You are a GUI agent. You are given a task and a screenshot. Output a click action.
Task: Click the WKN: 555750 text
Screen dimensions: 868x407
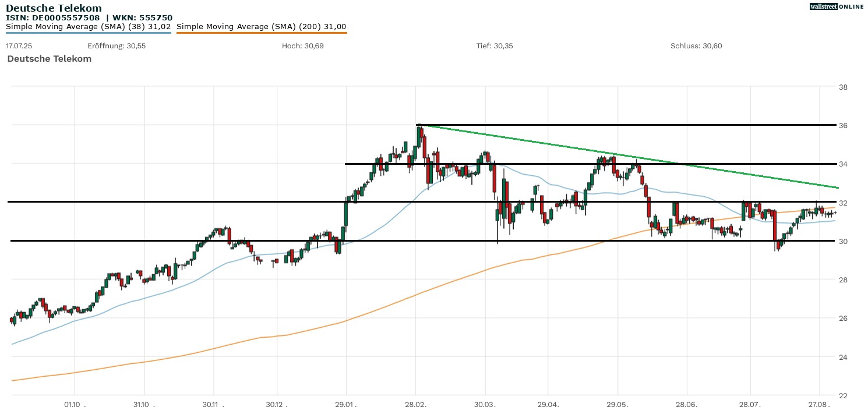[143, 17]
